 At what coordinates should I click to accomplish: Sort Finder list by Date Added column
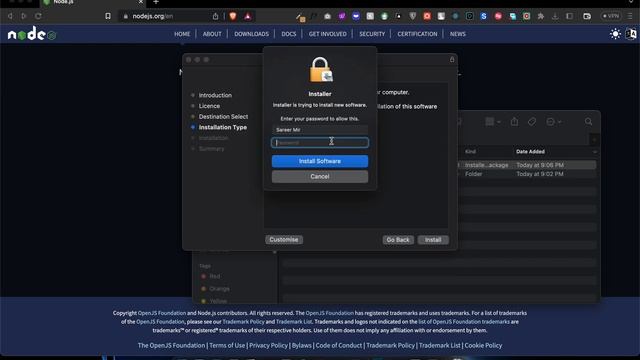pyautogui.click(x=530, y=151)
